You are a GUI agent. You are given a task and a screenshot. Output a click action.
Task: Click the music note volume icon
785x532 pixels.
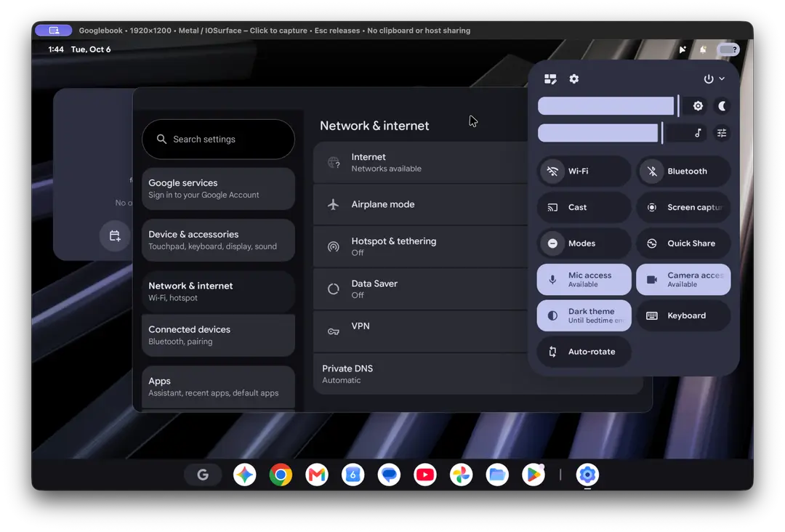click(x=697, y=133)
